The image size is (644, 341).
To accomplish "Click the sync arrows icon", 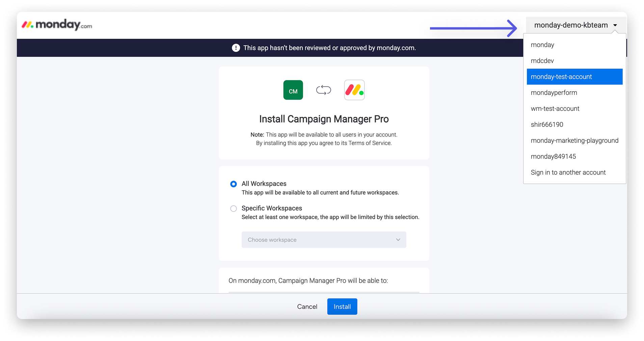I will [323, 90].
